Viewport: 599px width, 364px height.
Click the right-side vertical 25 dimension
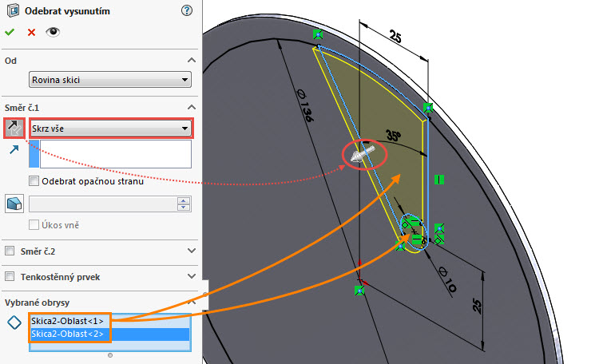(477, 306)
